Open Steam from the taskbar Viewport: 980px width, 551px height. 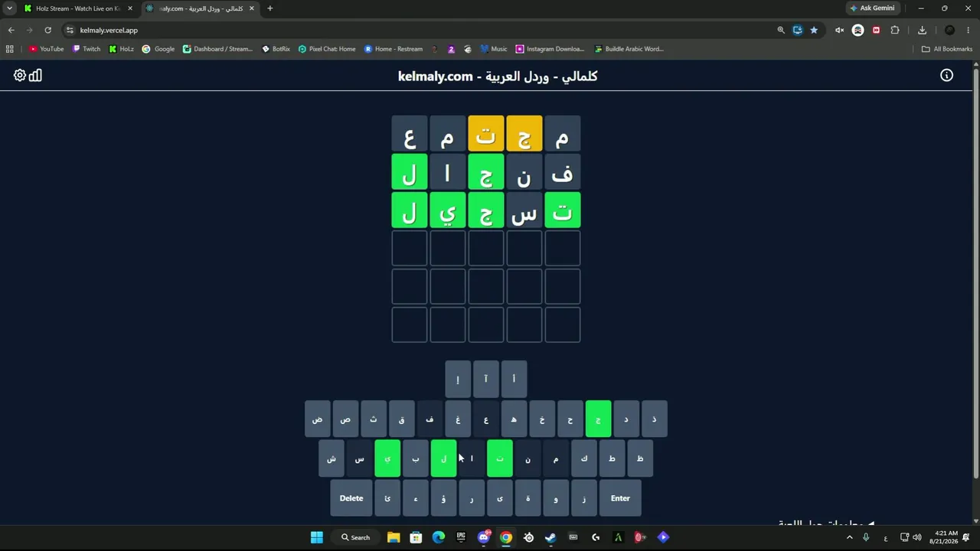pyautogui.click(x=550, y=537)
